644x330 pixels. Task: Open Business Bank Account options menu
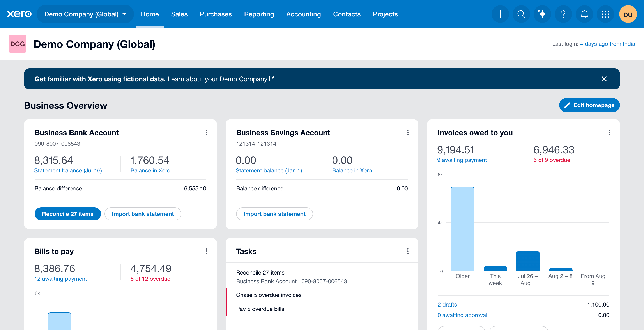point(206,133)
